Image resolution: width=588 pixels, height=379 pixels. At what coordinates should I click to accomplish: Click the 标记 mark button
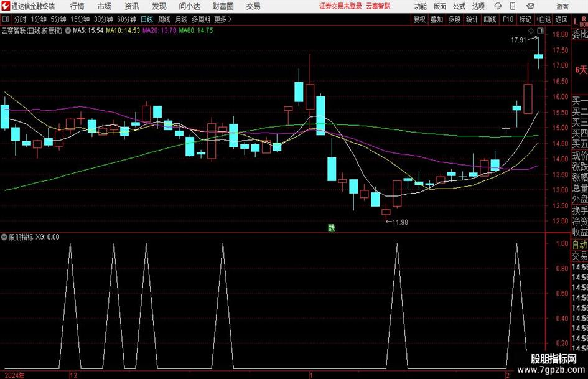coord(525,19)
